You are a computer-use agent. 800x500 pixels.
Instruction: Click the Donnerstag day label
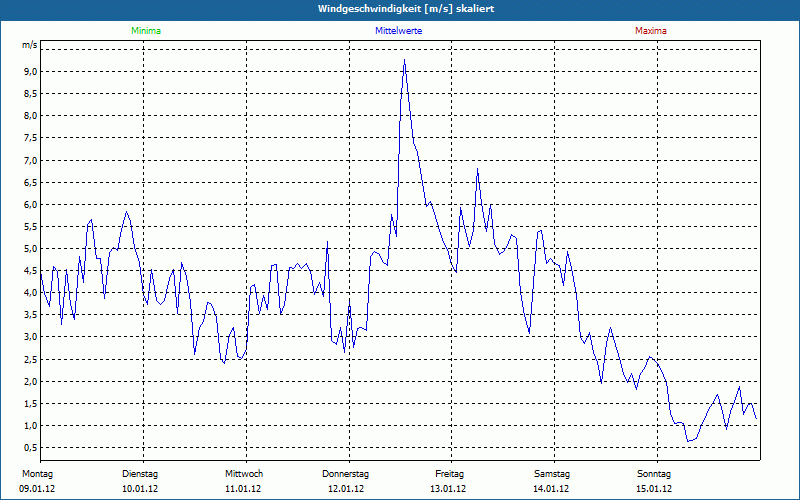coord(345,474)
